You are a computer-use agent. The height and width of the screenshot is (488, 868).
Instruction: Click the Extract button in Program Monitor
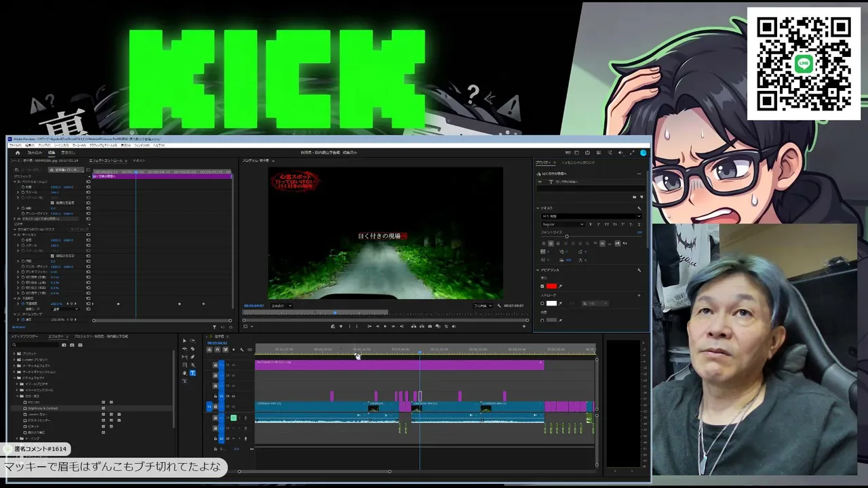point(421,326)
